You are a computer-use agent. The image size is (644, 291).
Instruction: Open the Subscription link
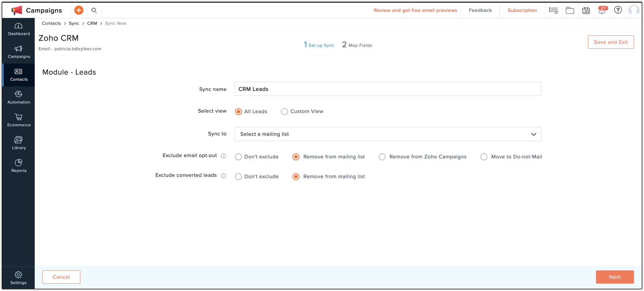pos(522,10)
